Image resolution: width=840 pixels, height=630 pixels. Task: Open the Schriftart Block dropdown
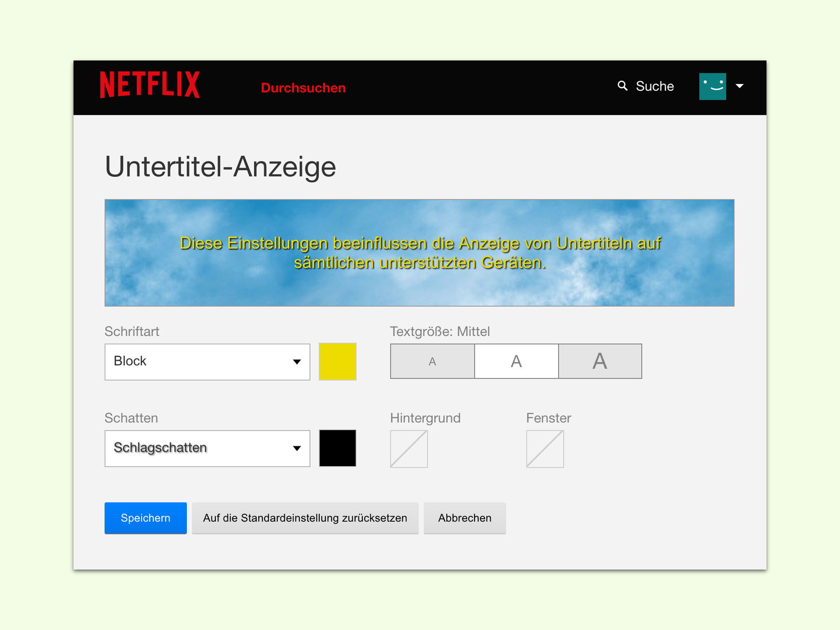[x=207, y=362]
